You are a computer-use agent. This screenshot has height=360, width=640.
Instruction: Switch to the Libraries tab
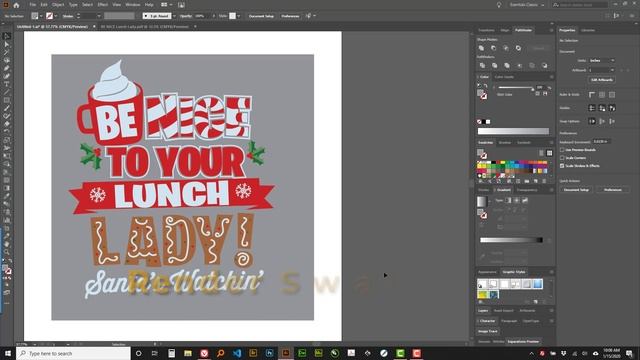[x=588, y=30]
